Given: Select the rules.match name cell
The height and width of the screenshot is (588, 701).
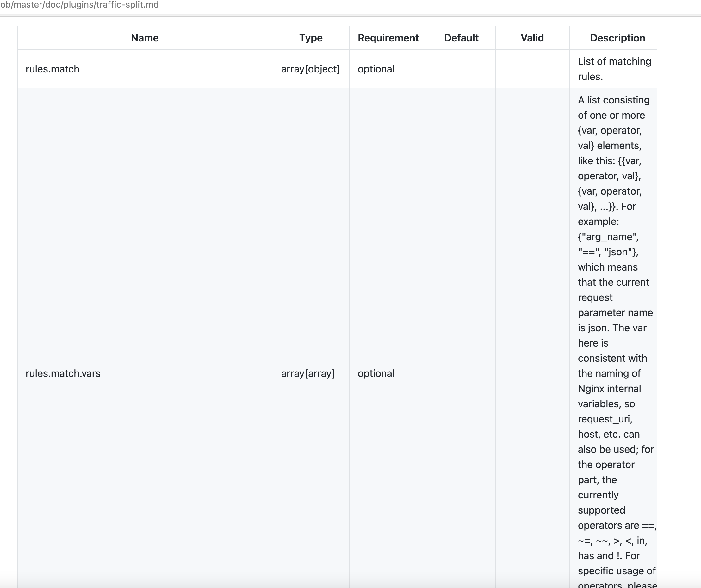Looking at the screenshot, I should click(x=145, y=69).
